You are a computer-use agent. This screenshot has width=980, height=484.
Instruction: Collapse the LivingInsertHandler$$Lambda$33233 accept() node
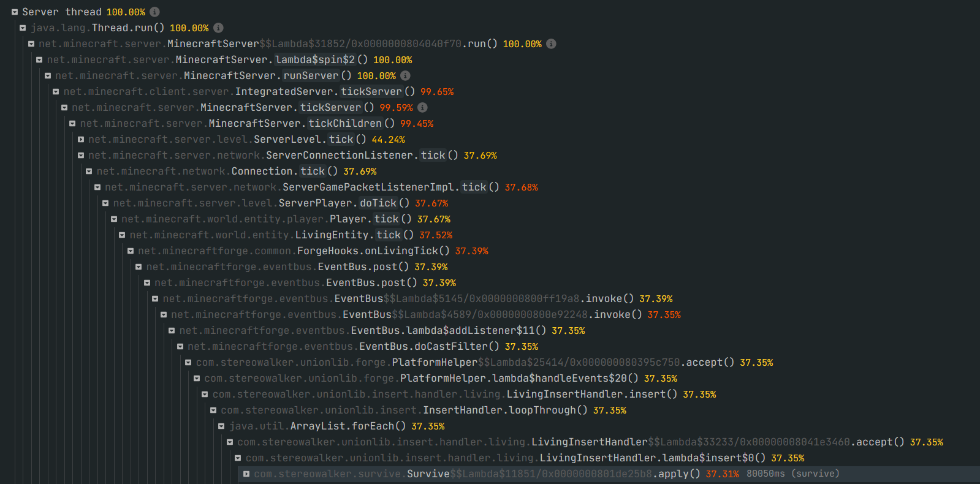click(230, 442)
